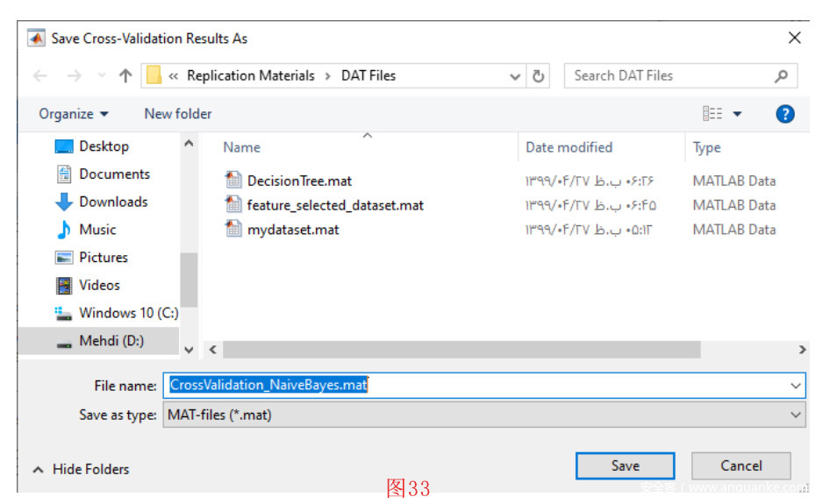
Task: Open Documents in the navigation pane
Action: pos(114,174)
